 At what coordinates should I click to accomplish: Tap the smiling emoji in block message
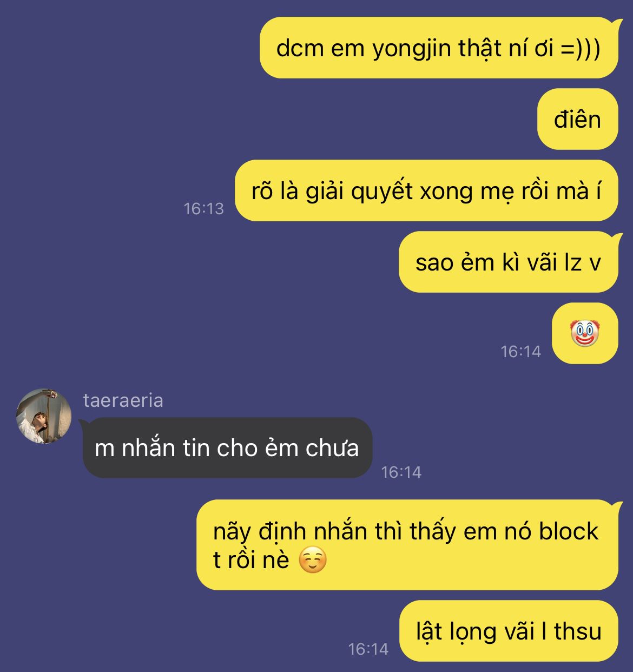pos(313,561)
